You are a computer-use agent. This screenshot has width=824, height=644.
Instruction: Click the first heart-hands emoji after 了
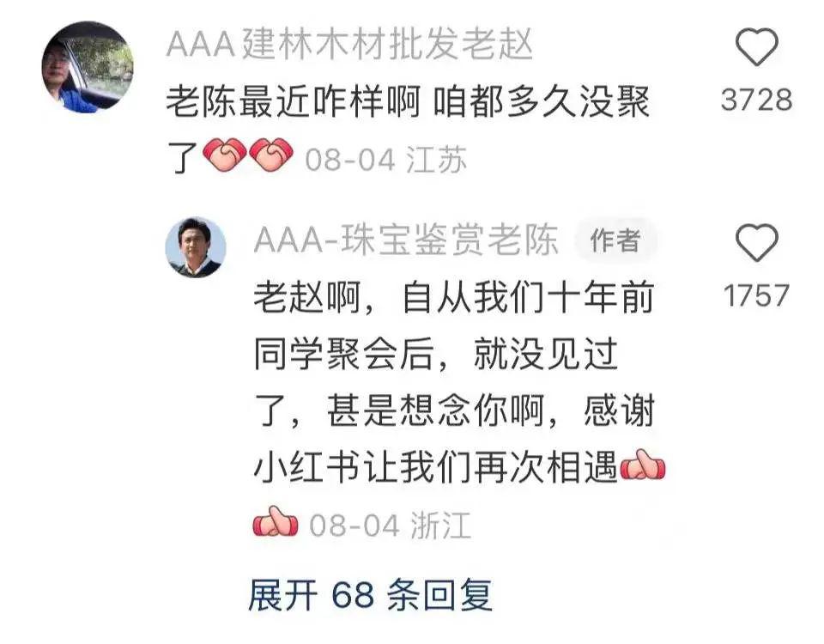click(224, 155)
